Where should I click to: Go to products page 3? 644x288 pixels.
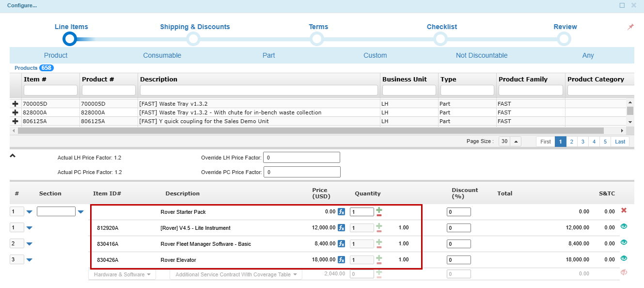tap(583, 142)
